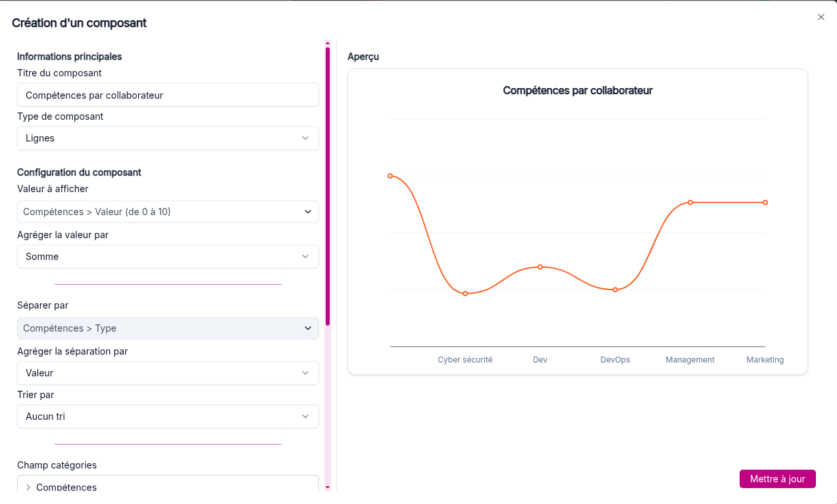Open the Type de composant dropdown
The height and width of the screenshot is (504, 837).
pyautogui.click(x=168, y=138)
